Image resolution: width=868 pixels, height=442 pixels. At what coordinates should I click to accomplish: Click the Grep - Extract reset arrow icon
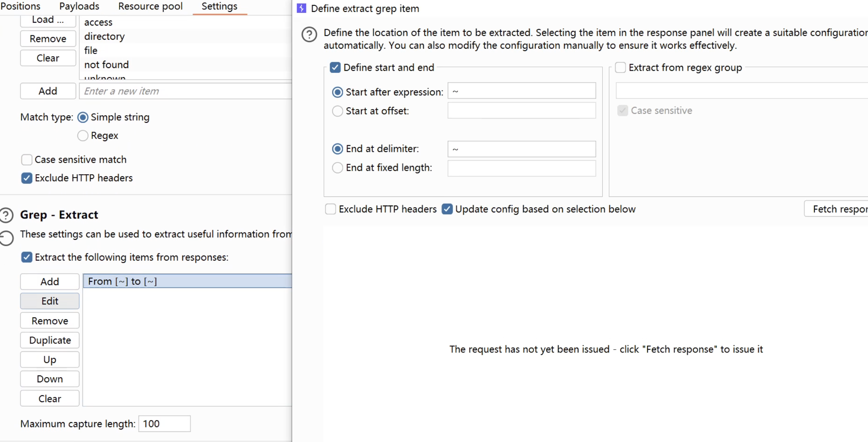click(6, 238)
